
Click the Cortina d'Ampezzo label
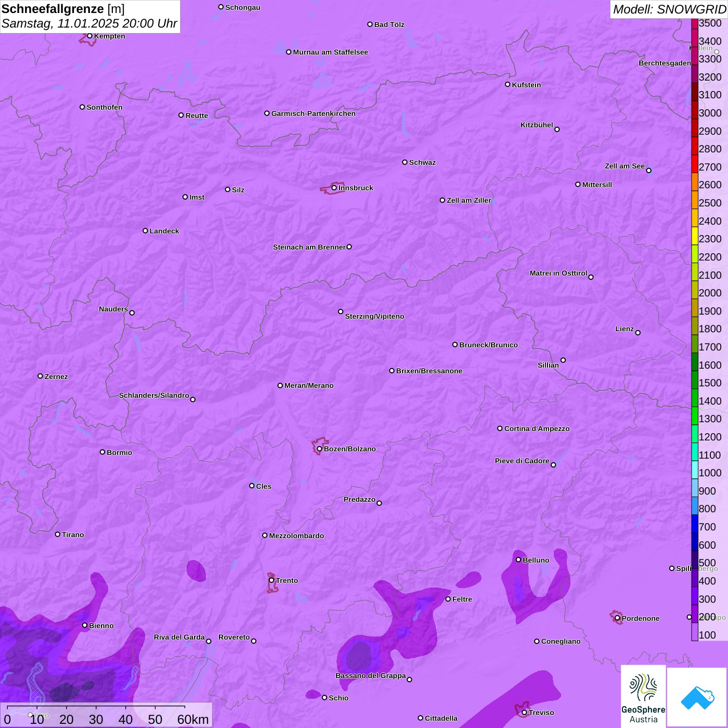click(x=537, y=428)
